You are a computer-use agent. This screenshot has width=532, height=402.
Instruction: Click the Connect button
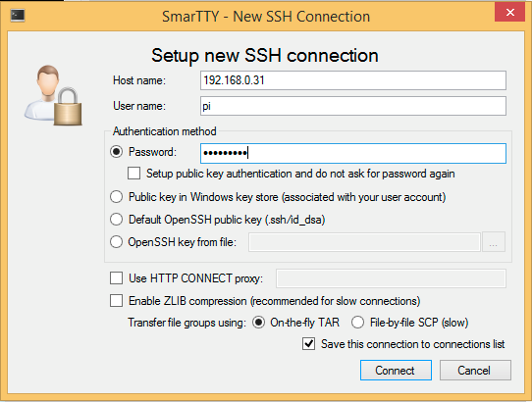pos(396,371)
